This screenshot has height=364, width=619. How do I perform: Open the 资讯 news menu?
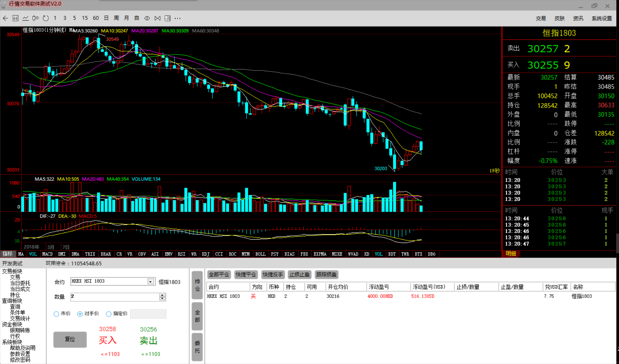(578, 19)
